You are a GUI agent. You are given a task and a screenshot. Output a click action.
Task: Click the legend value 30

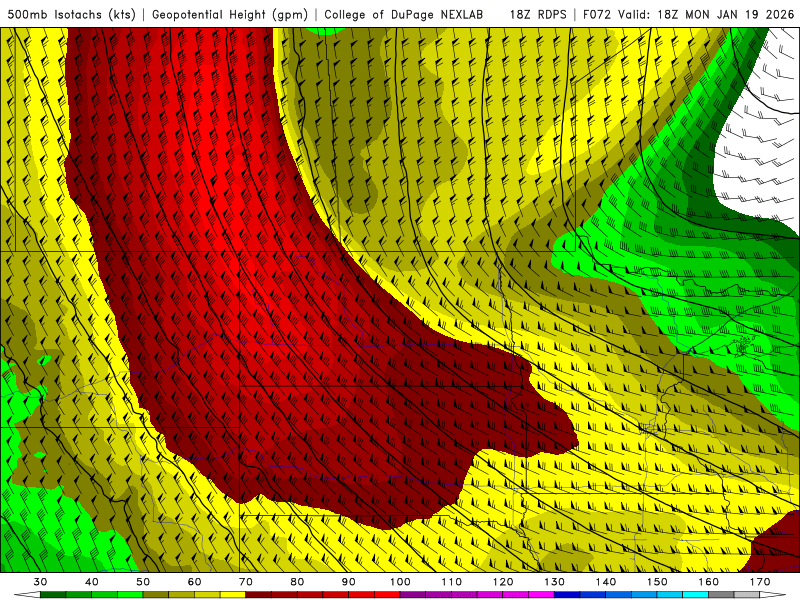(40, 582)
